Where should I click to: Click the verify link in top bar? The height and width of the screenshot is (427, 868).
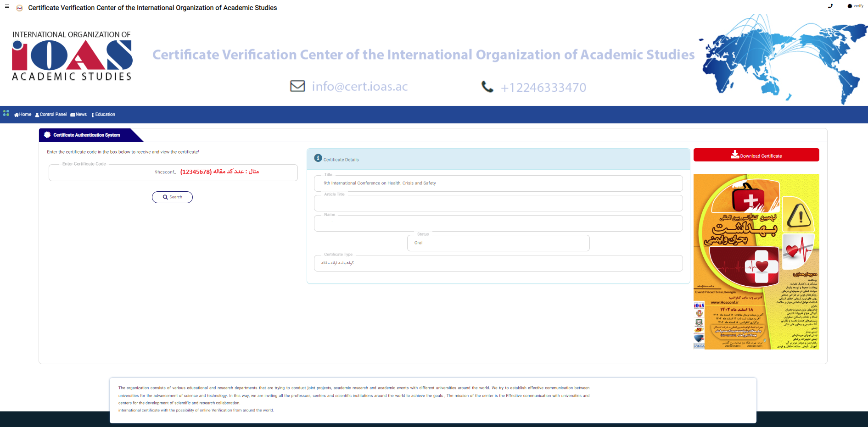856,6
